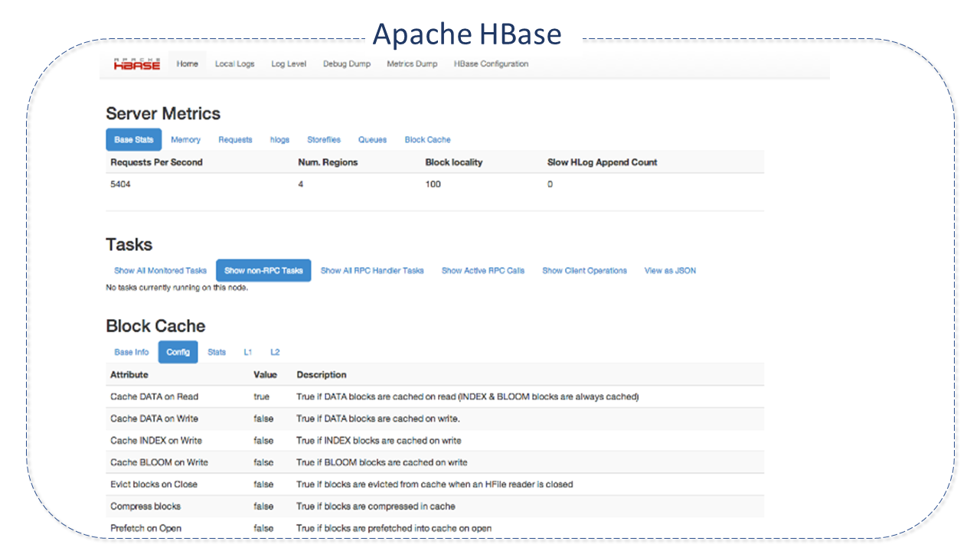This screenshot has width=980, height=551.
Task: Select the block locality value 100
Action: click(433, 184)
